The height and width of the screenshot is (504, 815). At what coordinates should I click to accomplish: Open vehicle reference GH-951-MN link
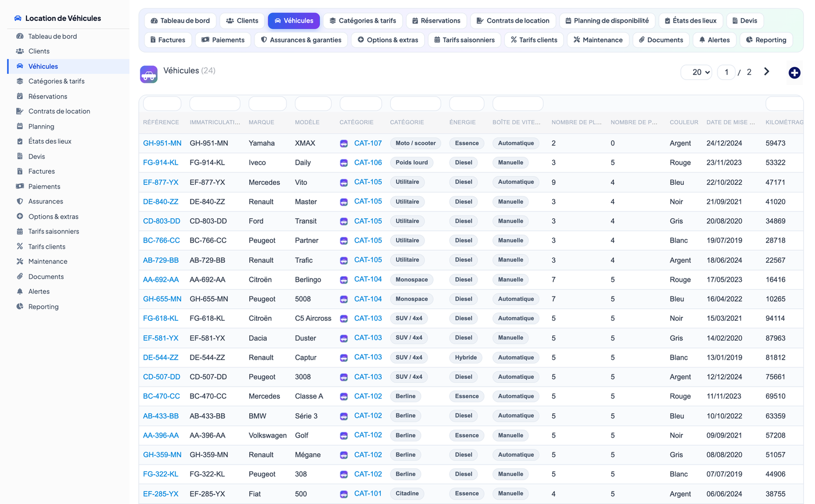tap(162, 143)
